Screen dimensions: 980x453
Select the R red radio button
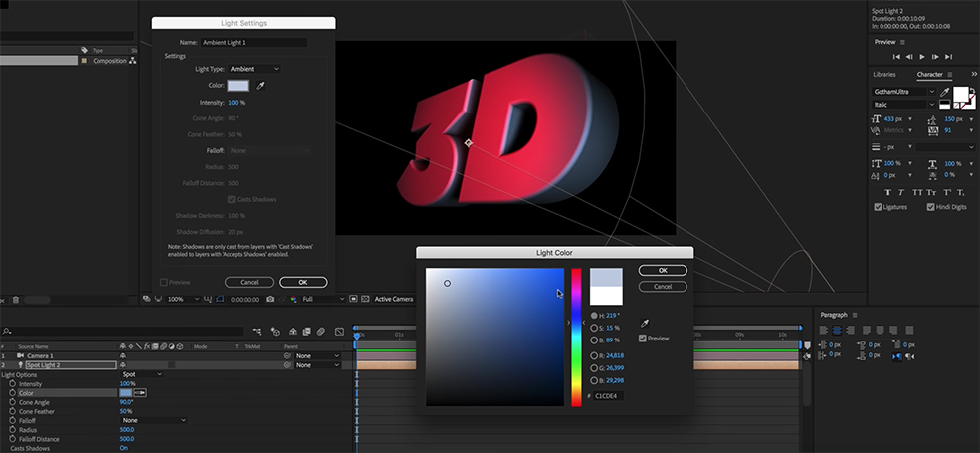tap(594, 356)
